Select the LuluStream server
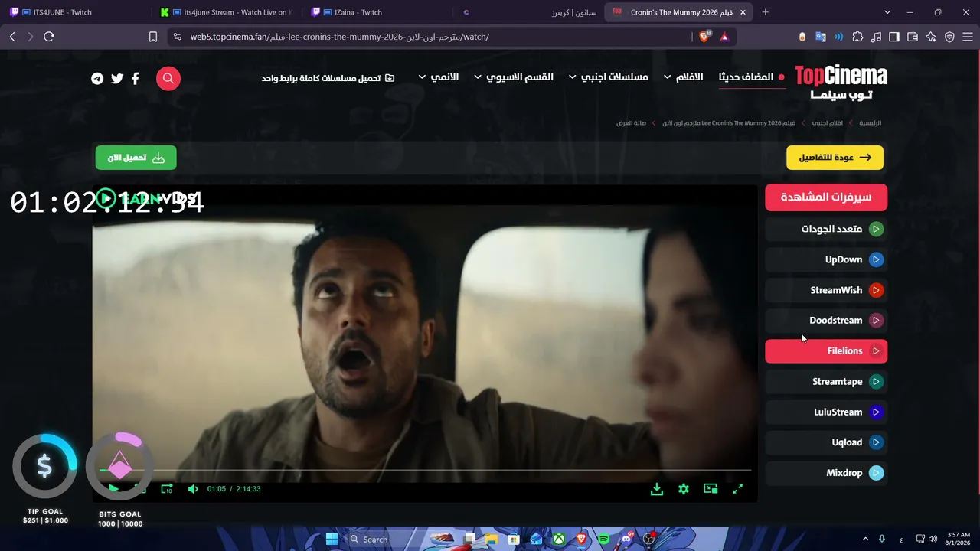980x551 pixels. [826, 412]
